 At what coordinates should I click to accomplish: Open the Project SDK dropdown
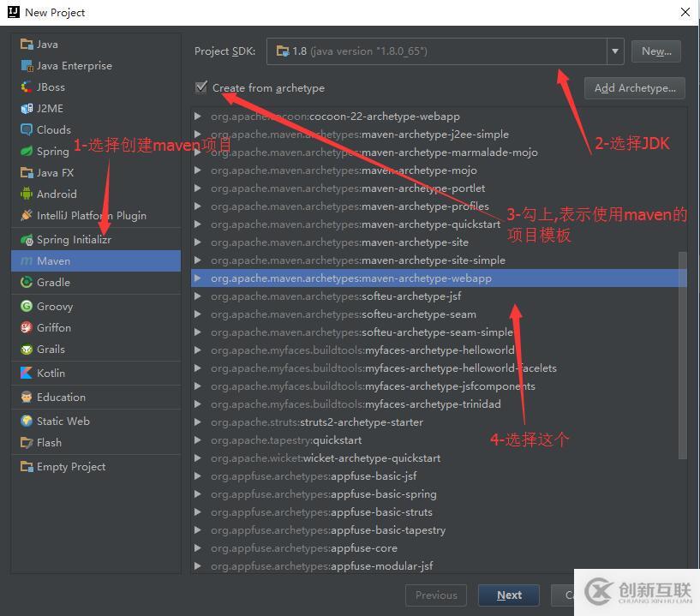(x=615, y=51)
